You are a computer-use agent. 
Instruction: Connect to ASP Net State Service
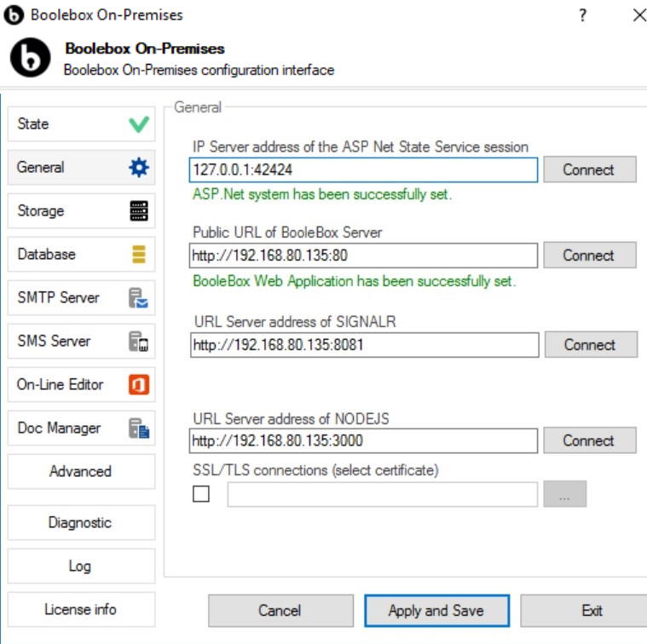point(590,170)
